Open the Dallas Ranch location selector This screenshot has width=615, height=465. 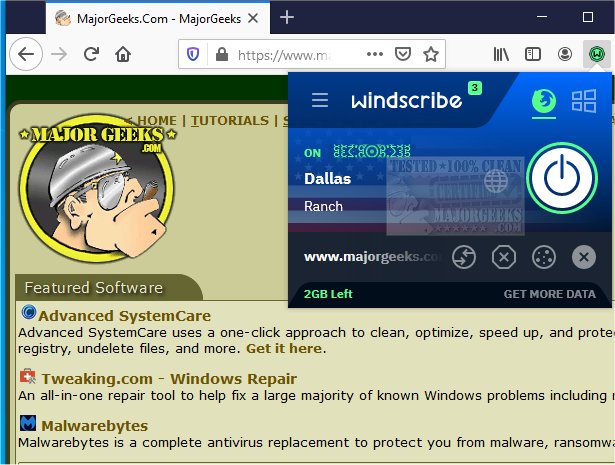(x=328, y=192)
